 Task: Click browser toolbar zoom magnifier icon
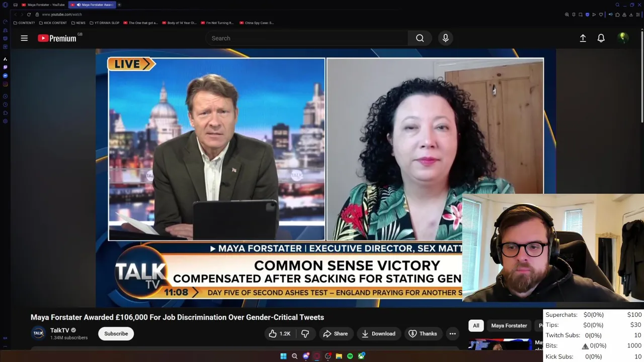click(x=567, y=15)
